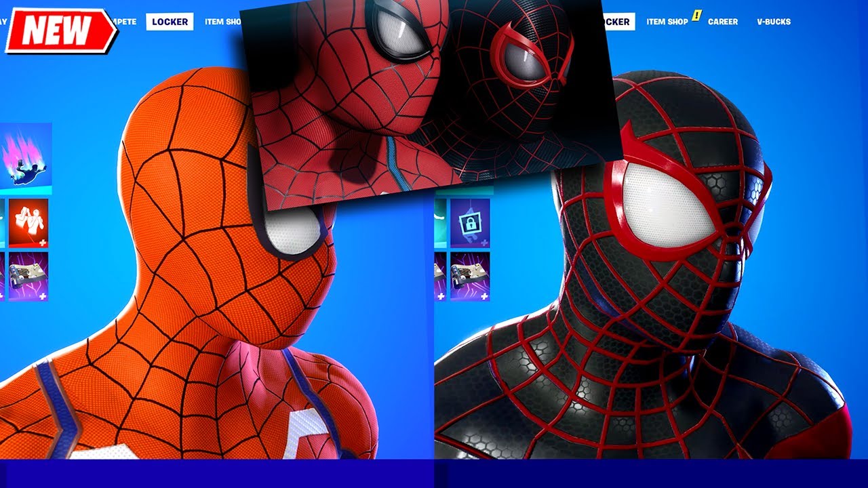Go to ITEM SHOP tab beside CAREER
The height and width of the screenshot is (488, 868).
click(x=667, y=22)
